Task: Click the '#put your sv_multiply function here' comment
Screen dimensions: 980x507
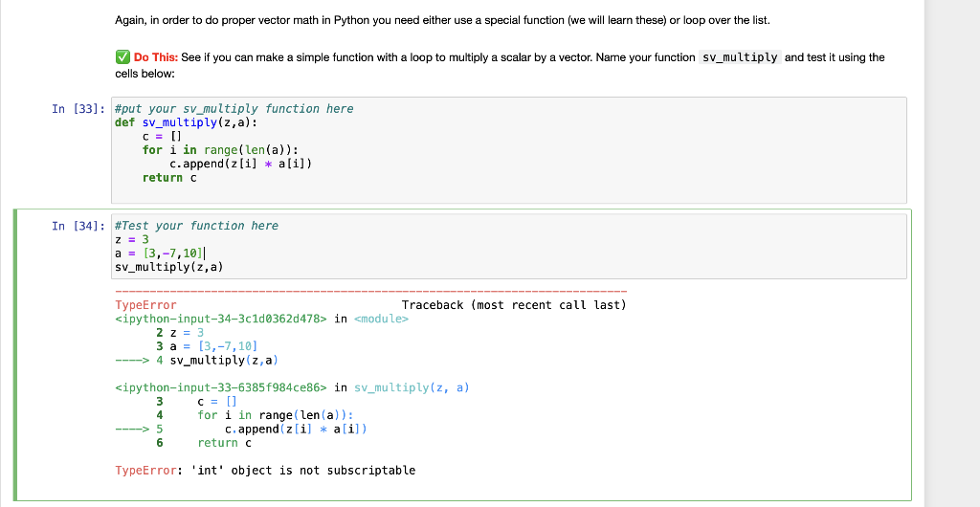Action: click(234, 109)
